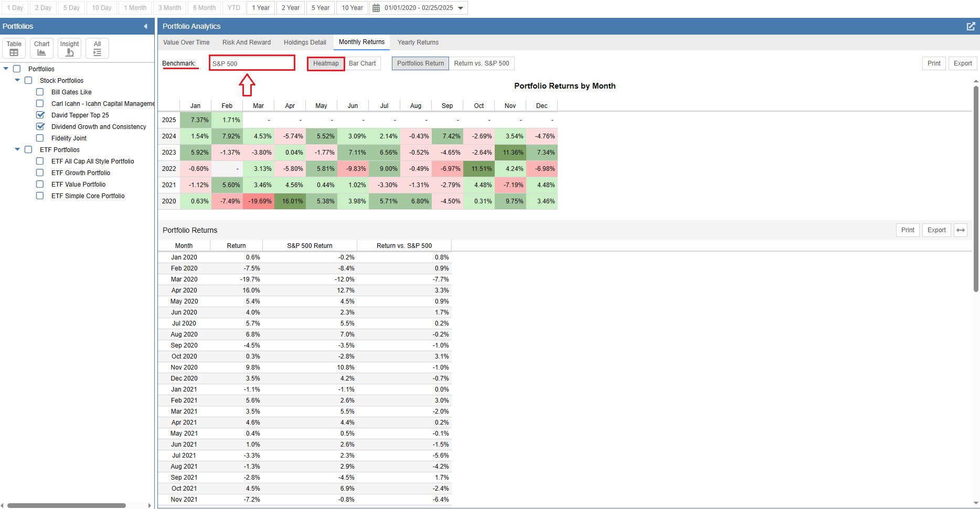Image resolution: width=980 pixels, height=509 pixels.
Task: Sort by the S&P 500 Return column
Action: pyautogui.click(x=310, y=246)
